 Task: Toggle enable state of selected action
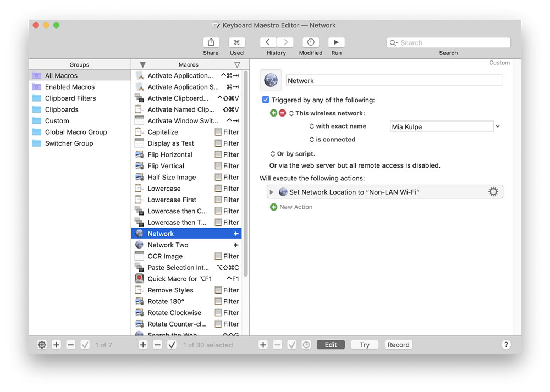click(292, 345)
